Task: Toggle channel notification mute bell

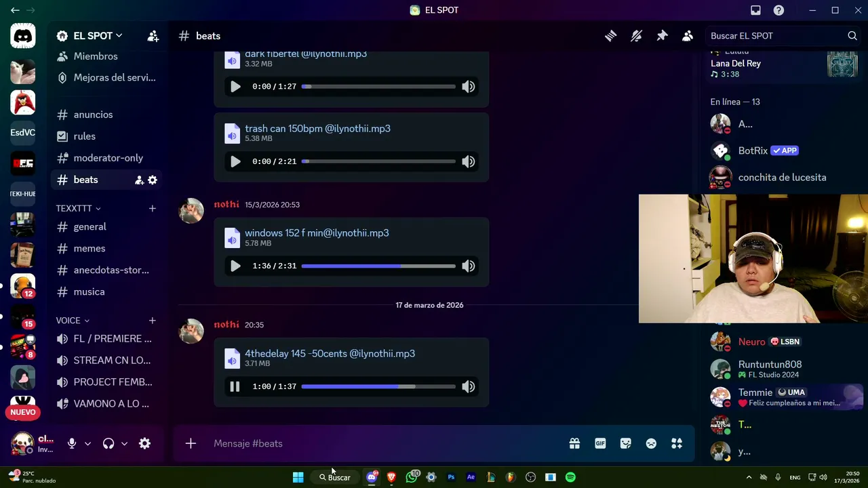Action: point(636,36)
